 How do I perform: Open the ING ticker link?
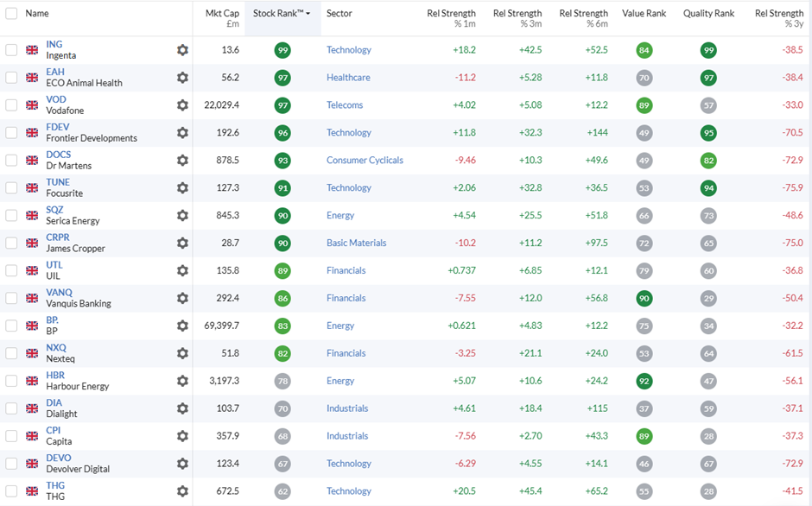click(x=54, y=45)
